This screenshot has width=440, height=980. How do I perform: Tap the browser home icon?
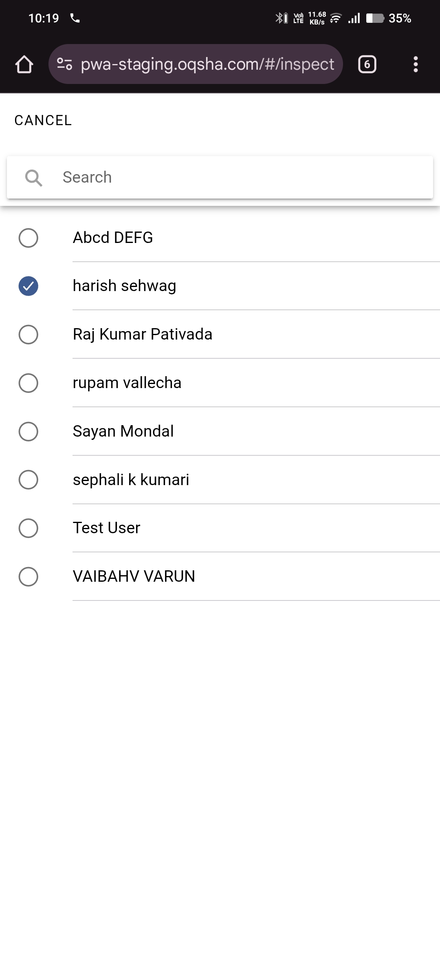point(24,64)
